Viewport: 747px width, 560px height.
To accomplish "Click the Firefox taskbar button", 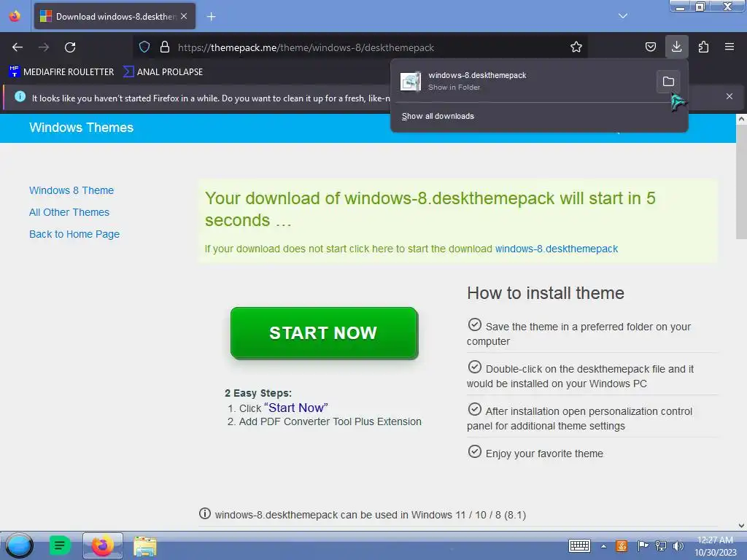I will click(x=102, y=545).
